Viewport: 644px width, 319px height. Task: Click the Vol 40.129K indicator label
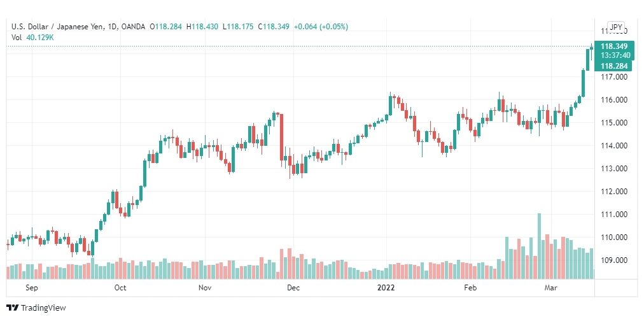(x=33, y=38)
